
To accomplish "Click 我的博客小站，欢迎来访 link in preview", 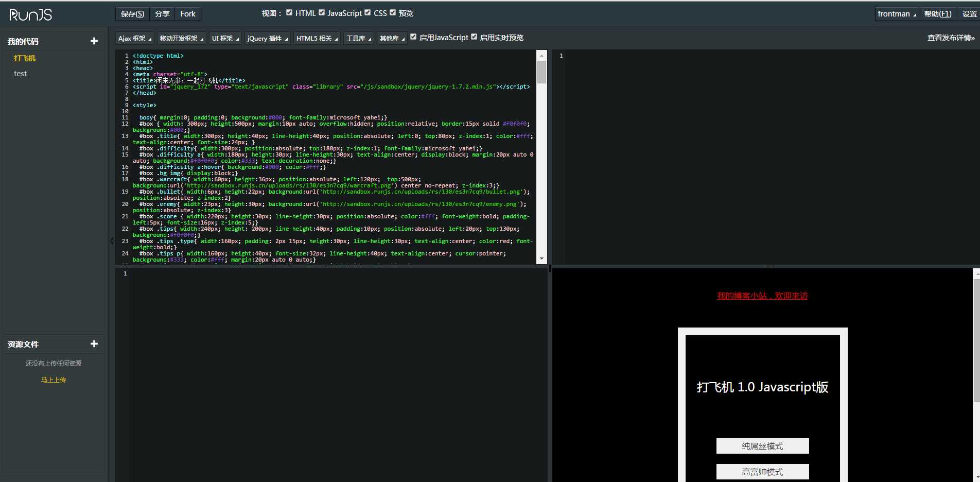I will (762, 296).
